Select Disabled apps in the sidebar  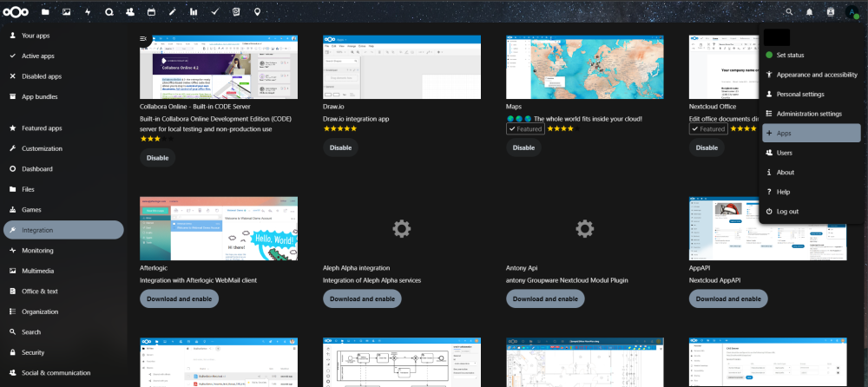(63, 76)
